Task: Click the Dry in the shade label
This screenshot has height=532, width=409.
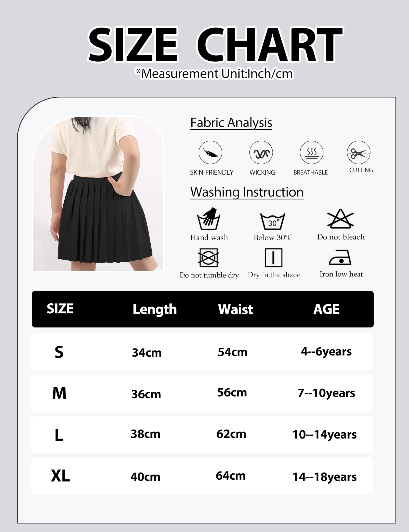Action: [x=274, y=275]
